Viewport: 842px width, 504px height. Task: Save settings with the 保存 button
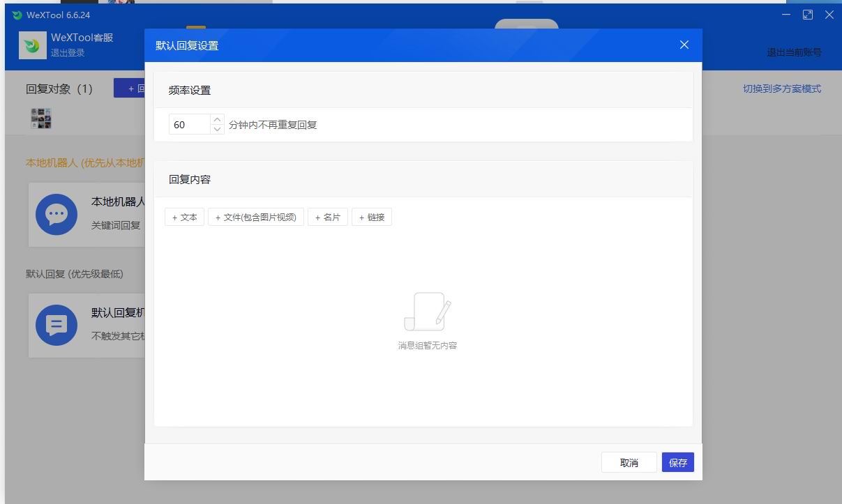677,462
